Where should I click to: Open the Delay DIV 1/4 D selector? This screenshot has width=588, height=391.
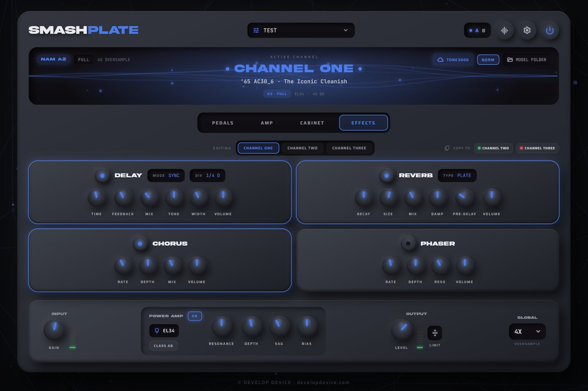tap(207, 176)
